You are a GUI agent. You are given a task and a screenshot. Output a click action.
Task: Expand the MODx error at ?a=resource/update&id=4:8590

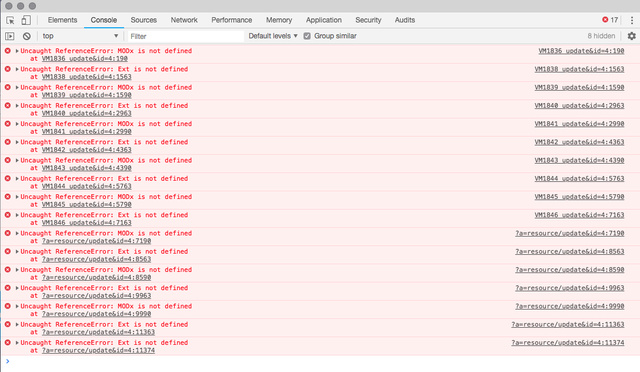[17, 270]
